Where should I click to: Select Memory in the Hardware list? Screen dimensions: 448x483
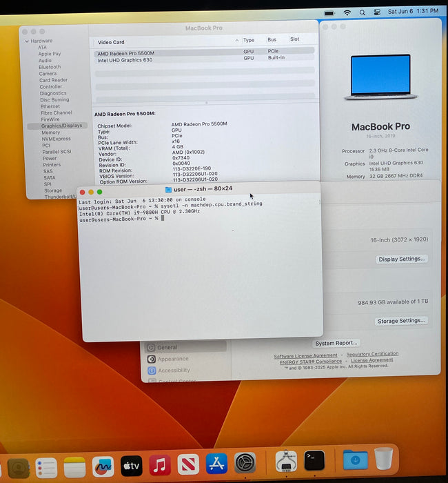pos(51,132)
